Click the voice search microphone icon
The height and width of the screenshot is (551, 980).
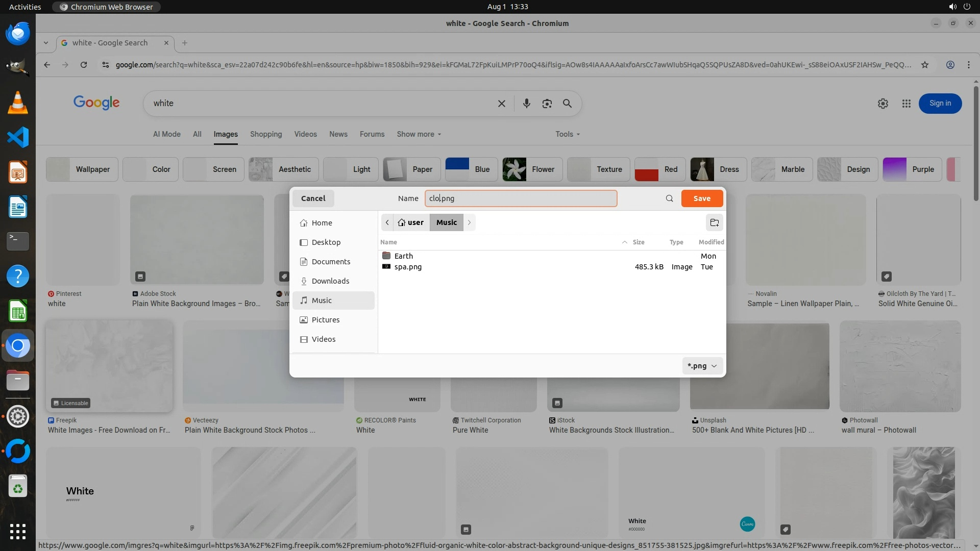[x=526, y=104]
